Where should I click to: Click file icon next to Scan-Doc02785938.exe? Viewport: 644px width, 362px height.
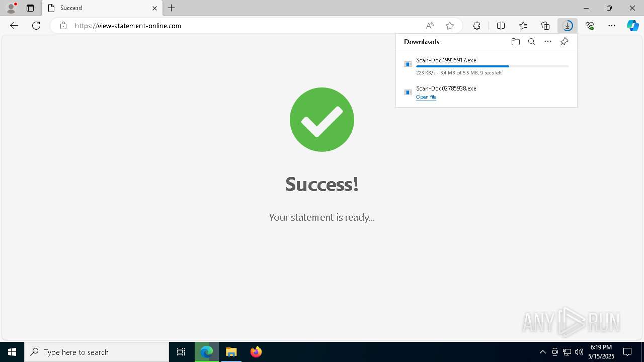tap(408, 93)
